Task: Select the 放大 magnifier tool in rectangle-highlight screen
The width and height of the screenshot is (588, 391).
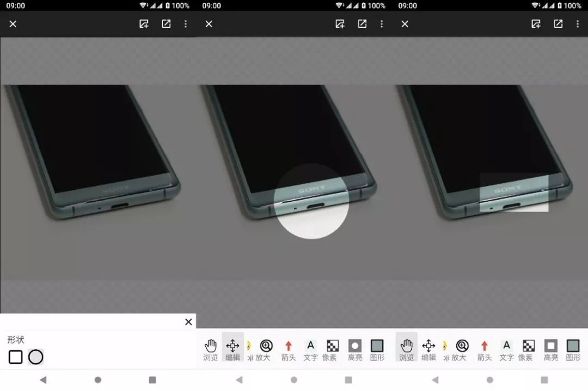Action: click(x=462, y=350)
